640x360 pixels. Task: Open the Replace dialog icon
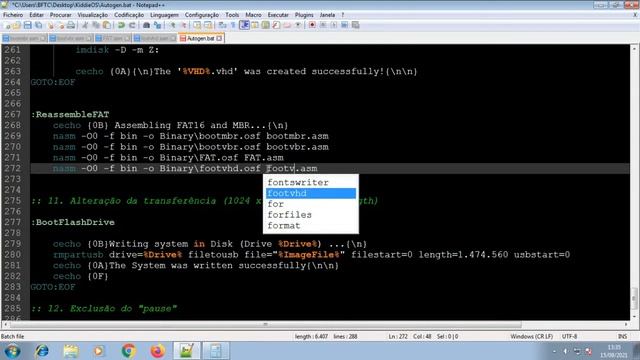tap(158, 25)
